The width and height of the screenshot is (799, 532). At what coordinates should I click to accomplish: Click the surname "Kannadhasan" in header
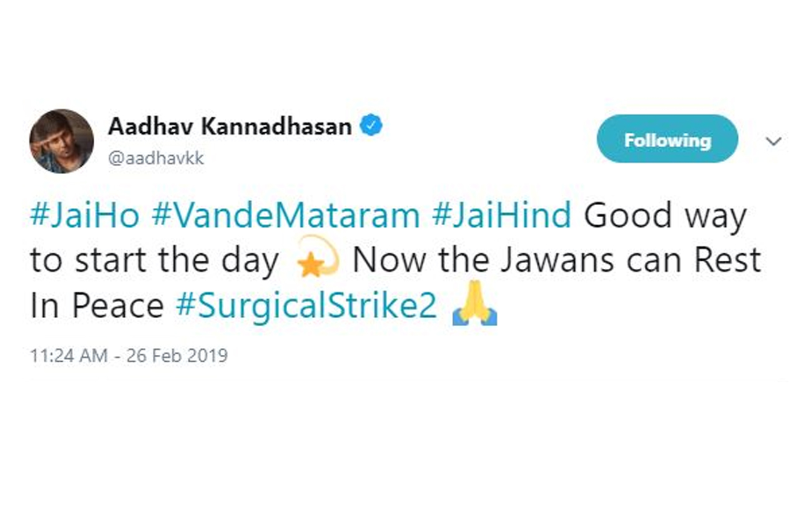(x=277, y=127)
